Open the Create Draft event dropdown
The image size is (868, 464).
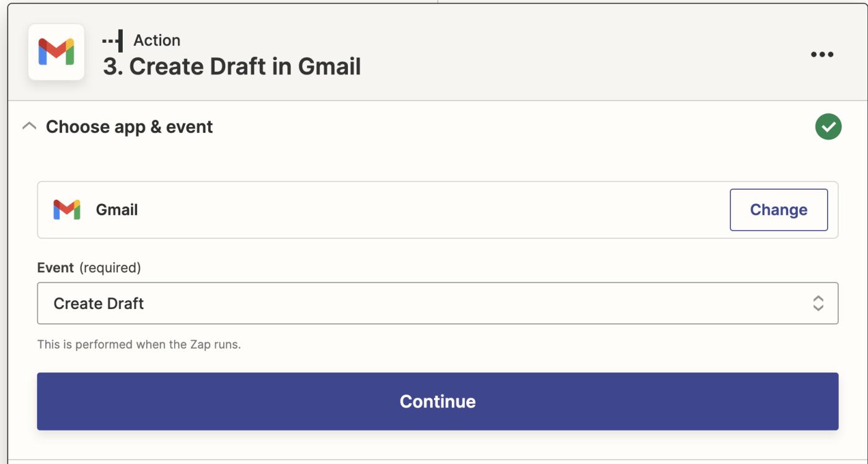pos(434,303)
